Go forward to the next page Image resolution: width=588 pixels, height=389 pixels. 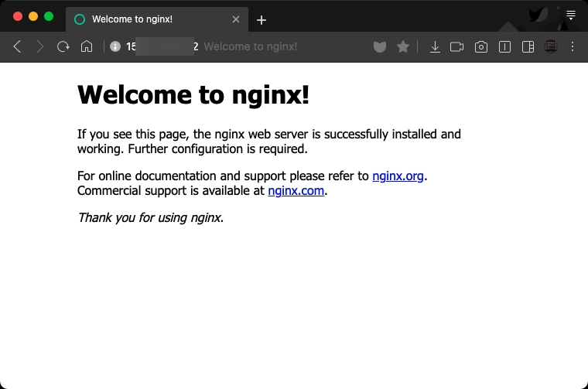(40, 47)
